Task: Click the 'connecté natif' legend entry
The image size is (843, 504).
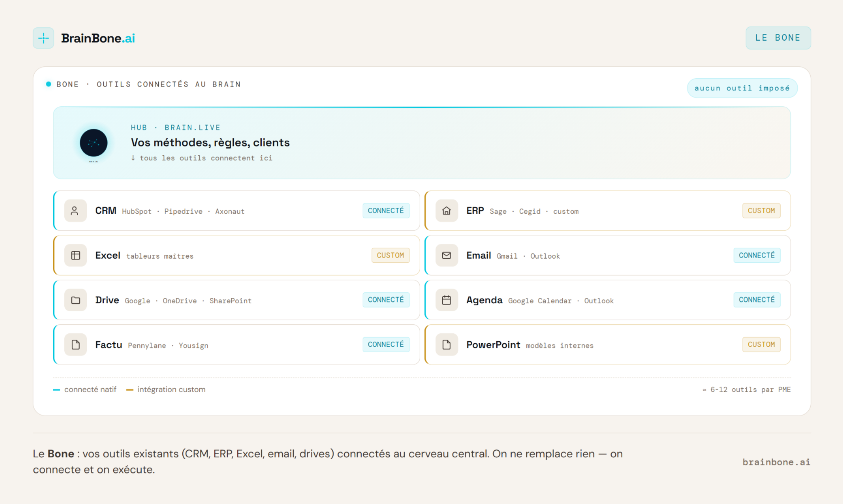Action: coord(85,389)
